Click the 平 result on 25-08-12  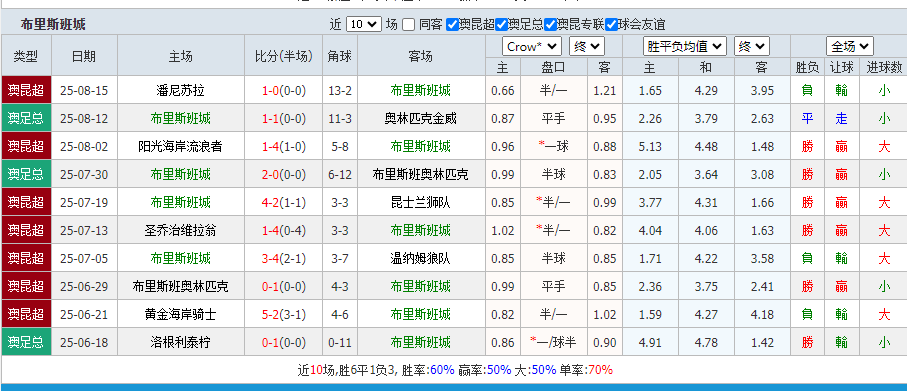point(808,119)
